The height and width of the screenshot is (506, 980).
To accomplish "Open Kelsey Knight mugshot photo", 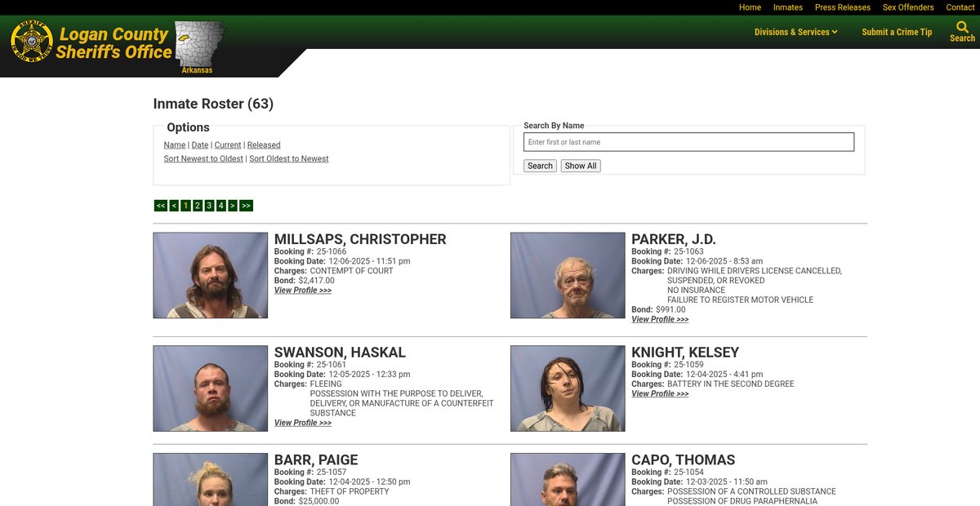I will pos(568,388).
